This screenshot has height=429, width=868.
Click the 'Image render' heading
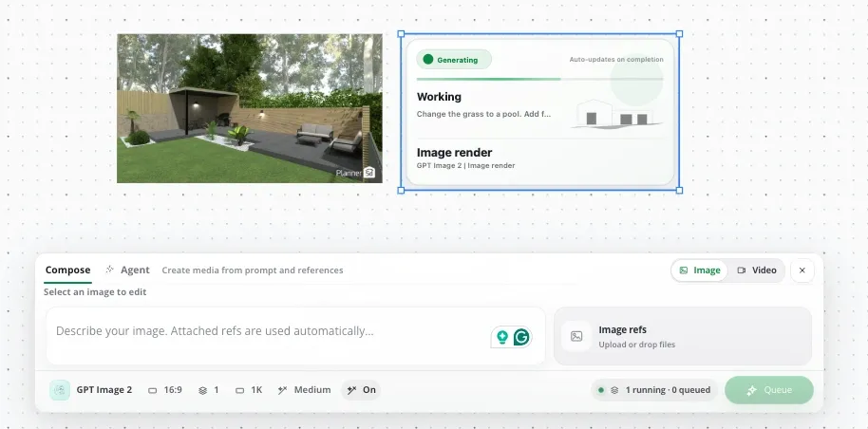tap(454, 152)
